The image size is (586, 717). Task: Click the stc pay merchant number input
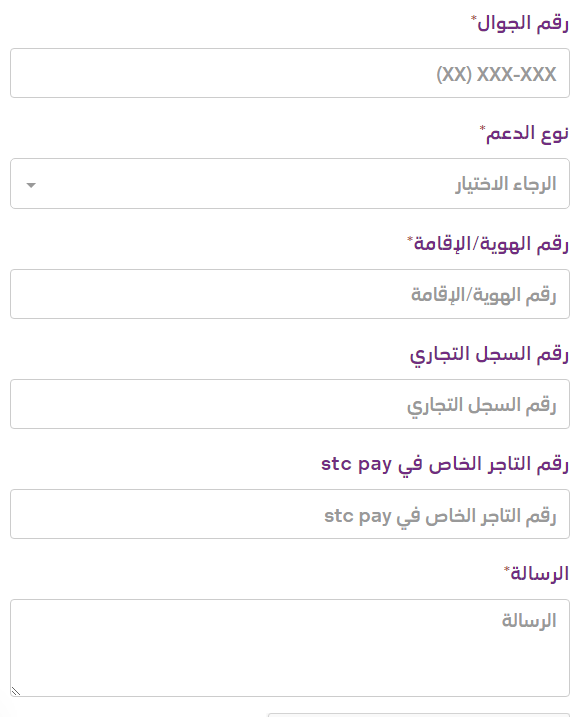click(x=290, y=514)
